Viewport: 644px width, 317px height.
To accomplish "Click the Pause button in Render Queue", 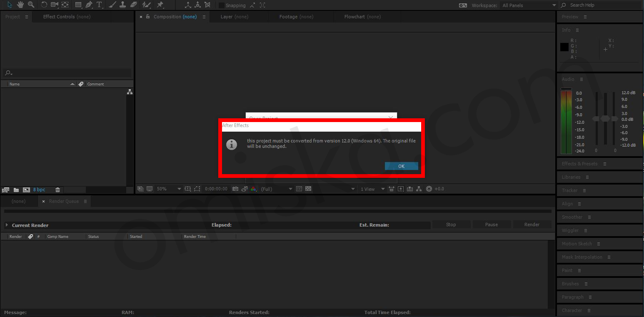I will coord(492,225).
